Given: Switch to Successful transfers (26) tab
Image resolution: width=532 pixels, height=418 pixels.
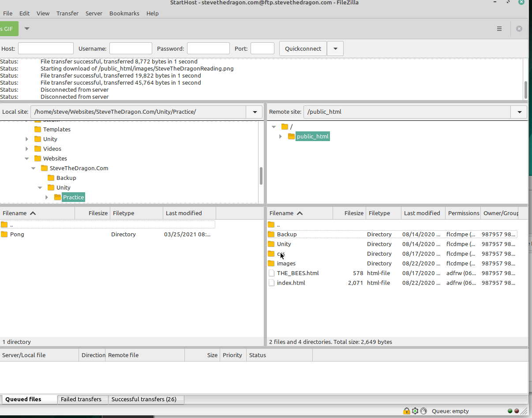Looking at the screenshot, I should [146, 399].
